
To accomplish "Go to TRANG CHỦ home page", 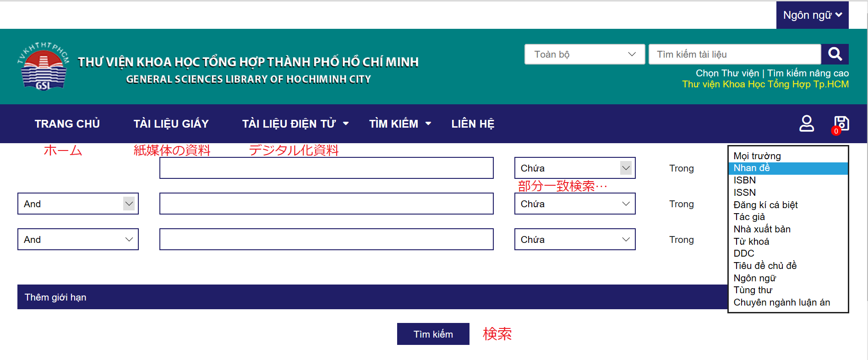I will [67, 124].
